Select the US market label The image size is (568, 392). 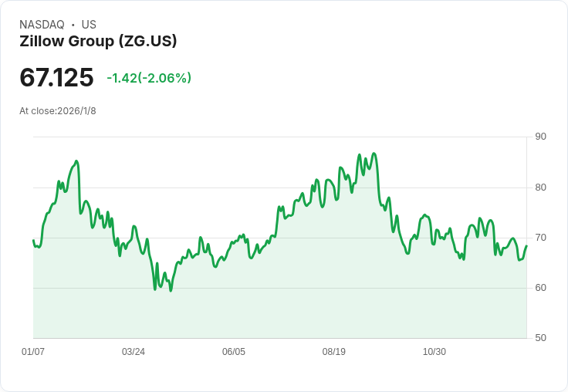[89, 25]
